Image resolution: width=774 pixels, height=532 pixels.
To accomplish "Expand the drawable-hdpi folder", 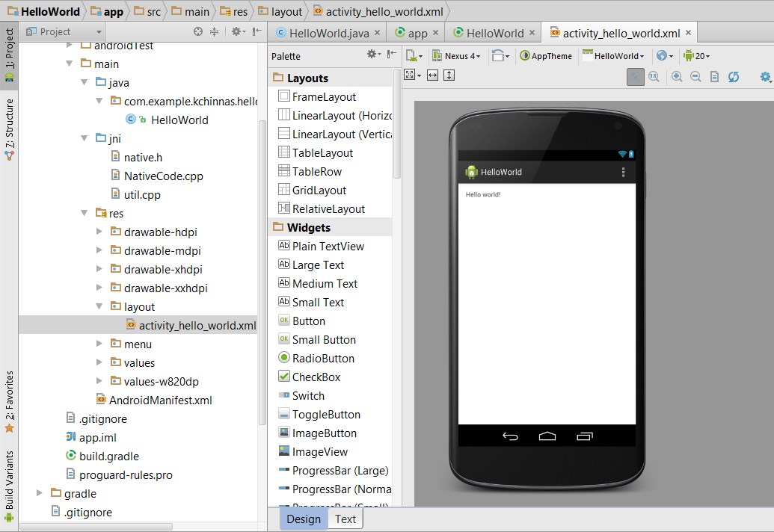I will tap(99, 232).
